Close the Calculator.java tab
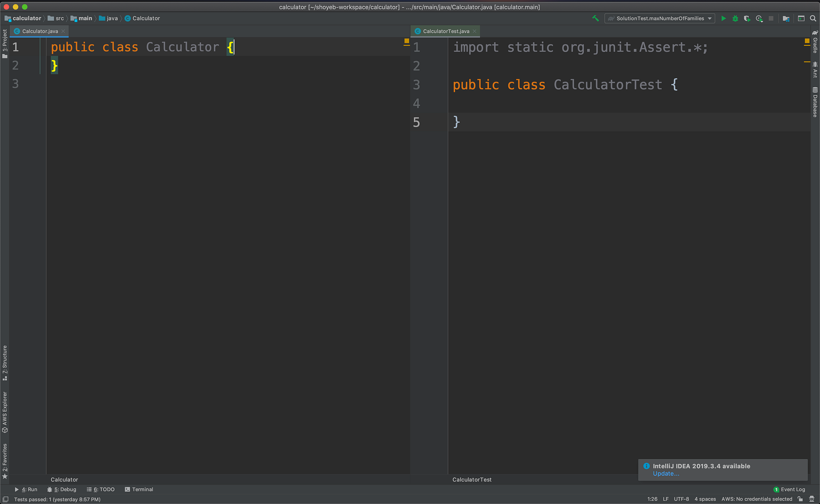Viewport: 820px width, 504px height. [63, 31]
